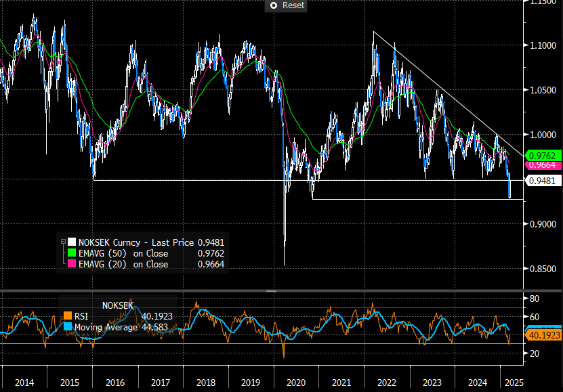
Task: Click the white NOKSEK Curncy legend swatch
Action: [x=69, y=242]
